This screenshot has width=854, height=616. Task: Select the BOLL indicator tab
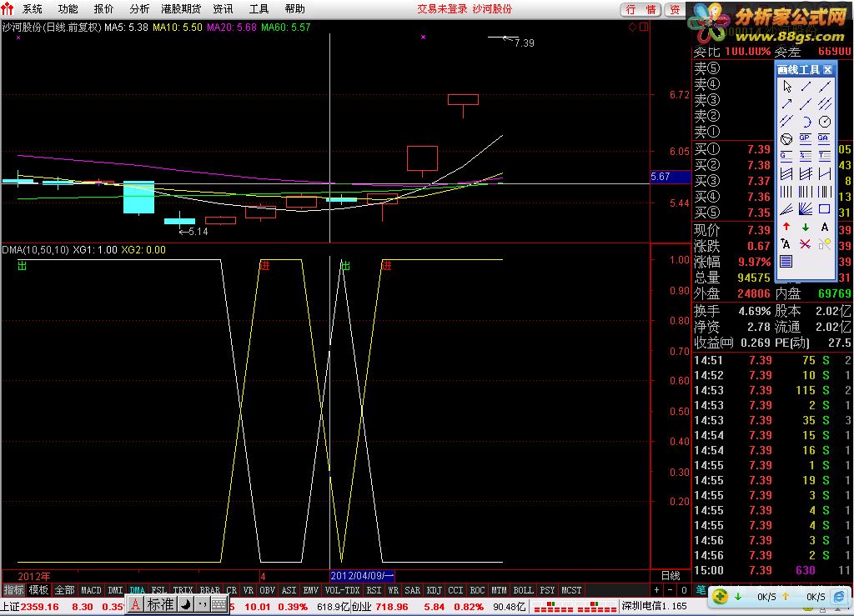point(524,590)
